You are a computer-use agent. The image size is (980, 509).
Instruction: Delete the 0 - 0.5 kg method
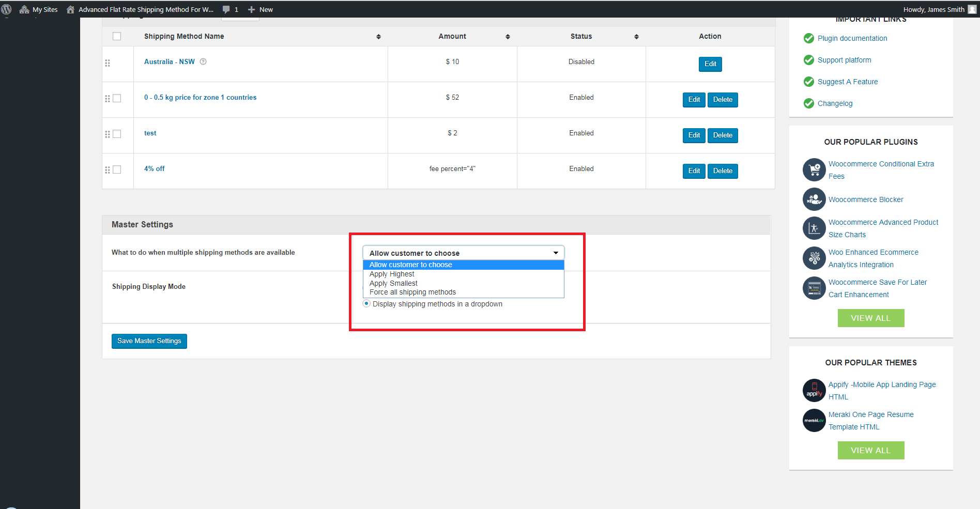click(x=723, y=100)
